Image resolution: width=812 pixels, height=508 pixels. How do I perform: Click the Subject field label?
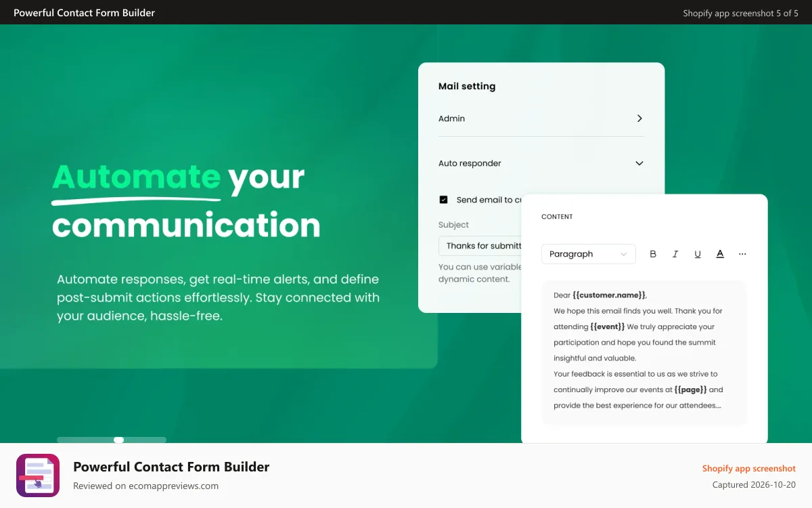point(453,225)
